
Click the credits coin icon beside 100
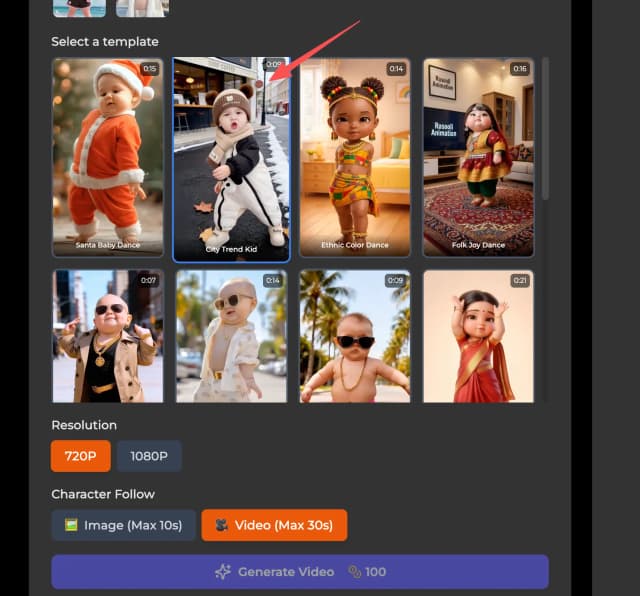coord(355,572)
